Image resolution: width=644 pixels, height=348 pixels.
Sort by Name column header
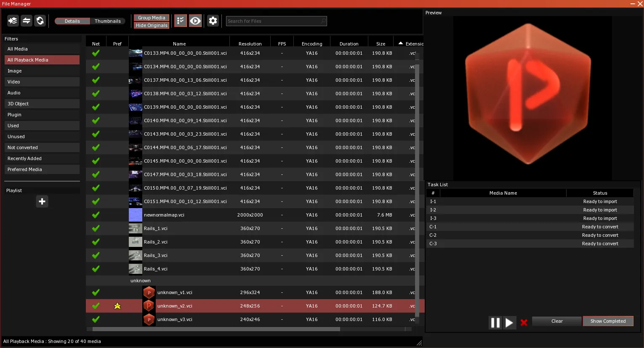tap(179, 44)
